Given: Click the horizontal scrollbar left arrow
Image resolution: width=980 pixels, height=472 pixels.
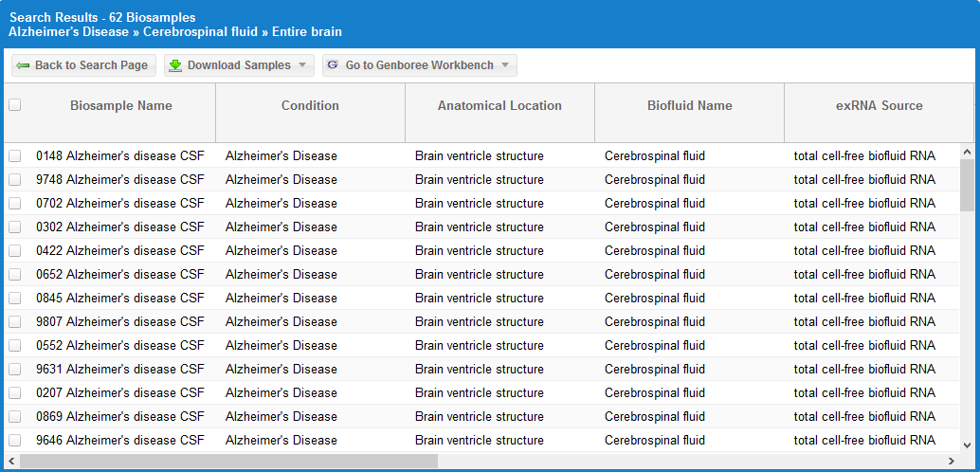Looking at the screenshot, I should coord(11,461).
